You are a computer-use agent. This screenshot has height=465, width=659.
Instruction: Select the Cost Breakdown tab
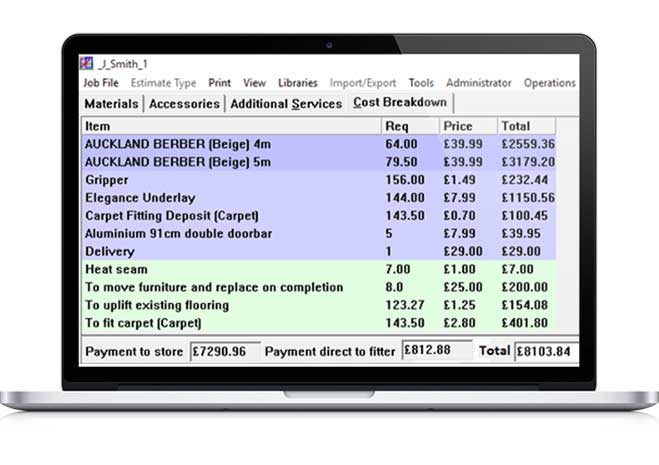point(400,103)
